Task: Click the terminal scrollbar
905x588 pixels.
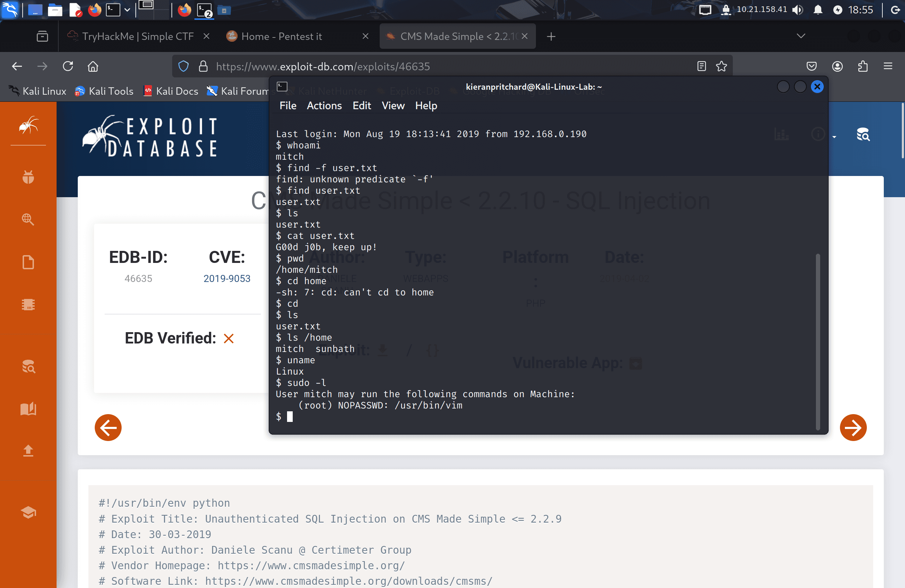Action: (818, 342)
